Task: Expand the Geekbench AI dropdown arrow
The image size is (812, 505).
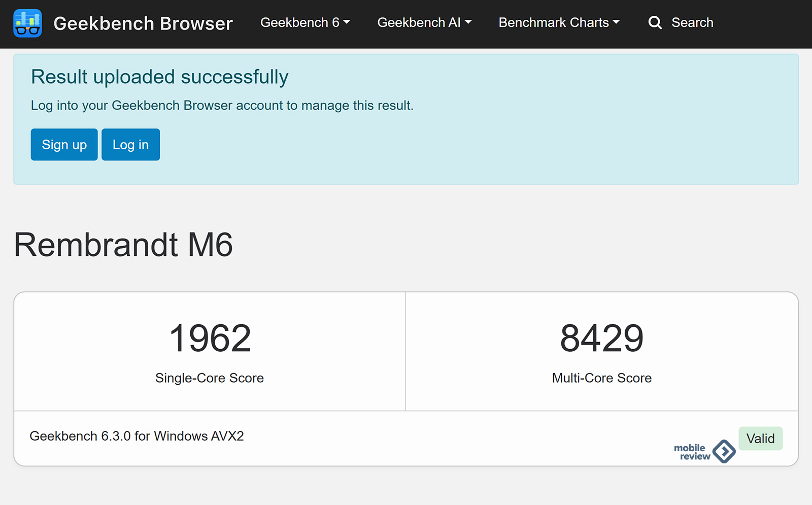Action: [x=468, y=22]
